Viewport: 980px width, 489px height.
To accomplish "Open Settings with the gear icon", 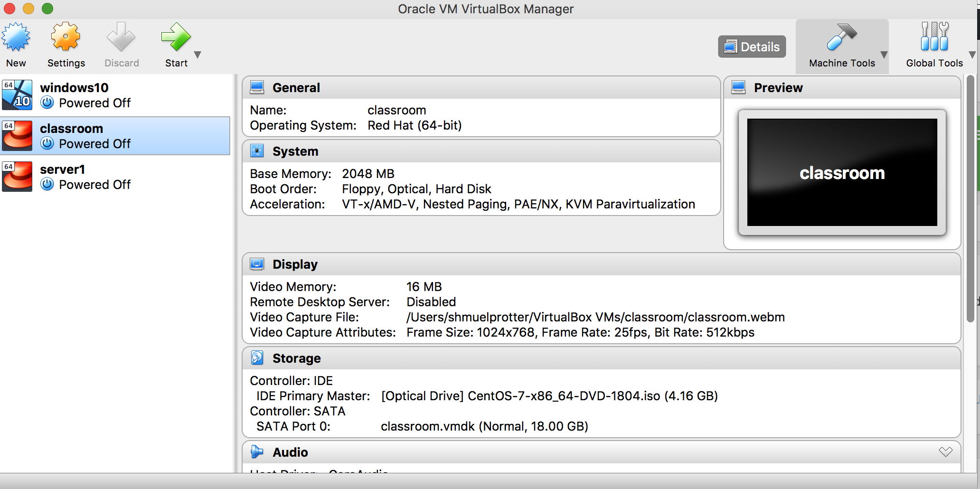I will click(x=66, y=37).
